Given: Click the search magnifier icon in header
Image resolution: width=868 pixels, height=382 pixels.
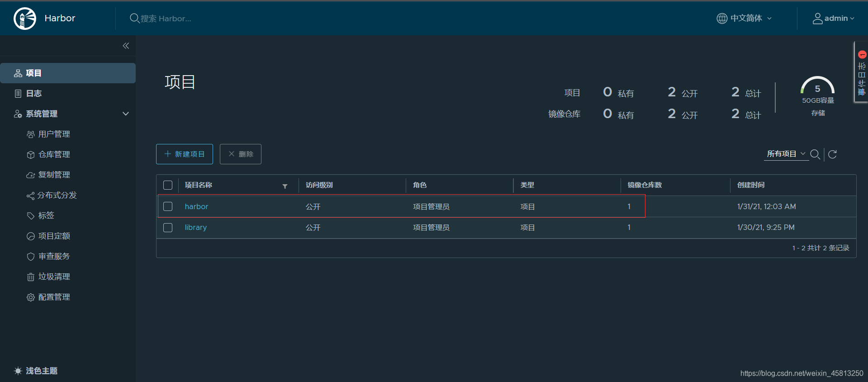Looking at the screenshot, I should point(134,18).
